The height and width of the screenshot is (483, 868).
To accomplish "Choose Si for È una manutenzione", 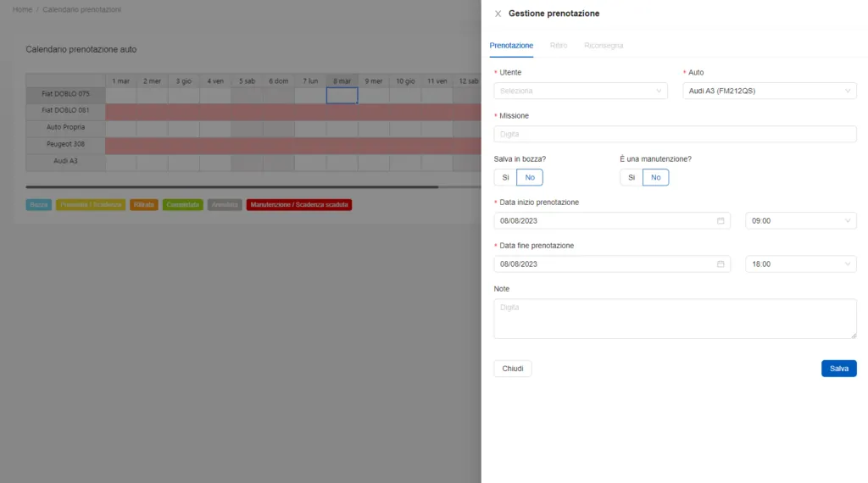I will tap(631, 178).
